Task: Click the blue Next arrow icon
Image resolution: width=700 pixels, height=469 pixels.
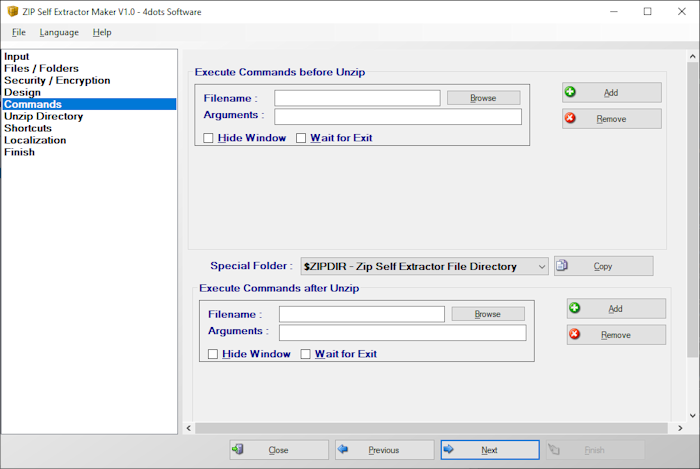Action: click(449, 450)
